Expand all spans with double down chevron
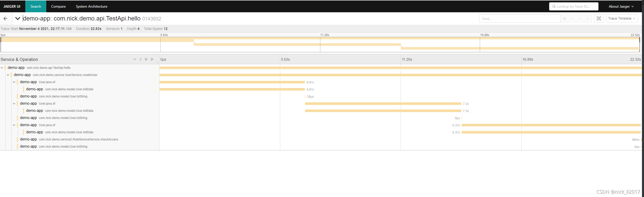644x197 pixels. click(146, 59)
